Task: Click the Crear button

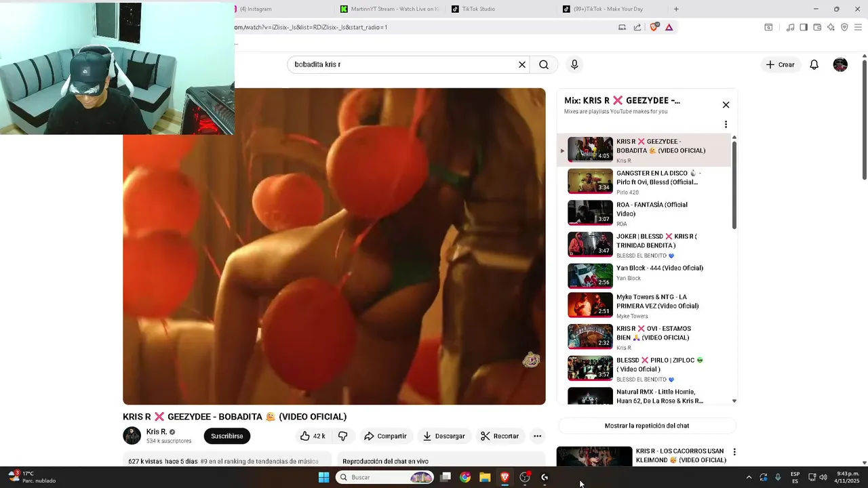Action: [780, 64]
